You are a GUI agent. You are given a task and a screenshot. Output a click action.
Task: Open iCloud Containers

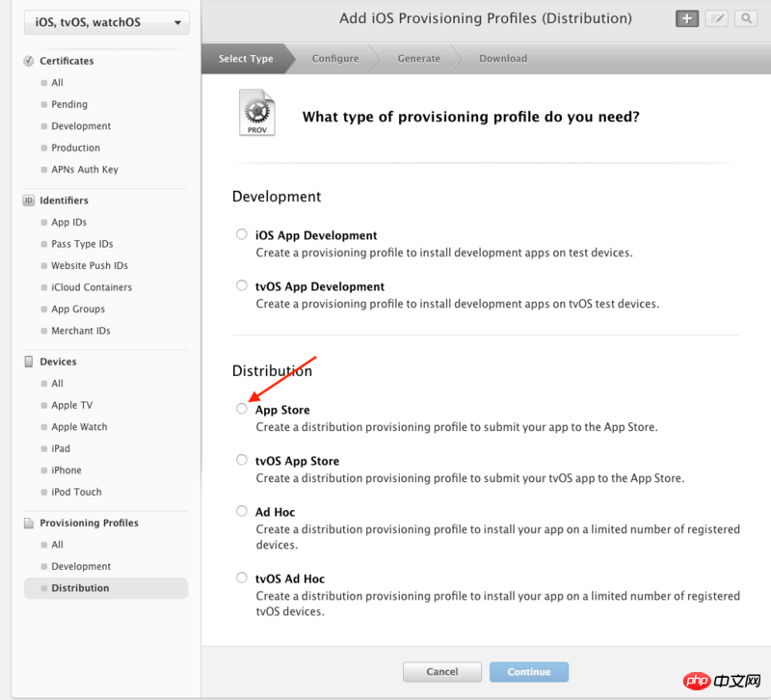[x=92, y=287]
